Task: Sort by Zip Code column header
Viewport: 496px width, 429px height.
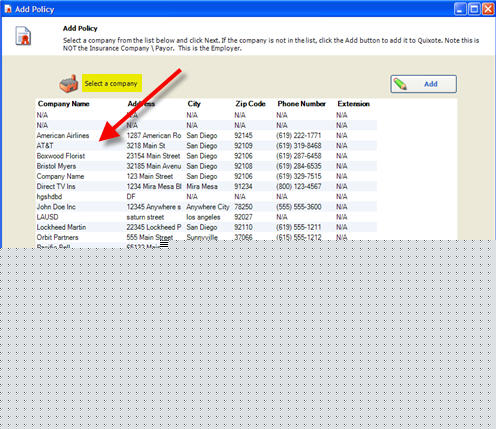Action: click(250, 104)
